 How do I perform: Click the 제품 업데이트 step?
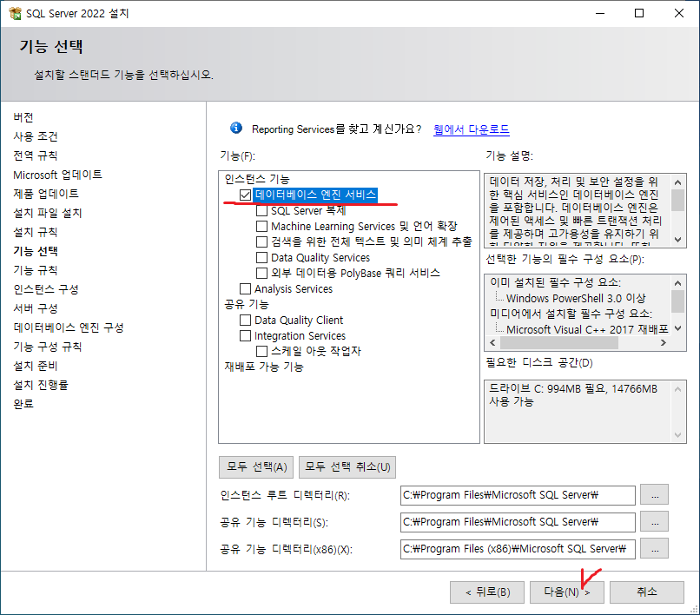click(x=46, y=194)
